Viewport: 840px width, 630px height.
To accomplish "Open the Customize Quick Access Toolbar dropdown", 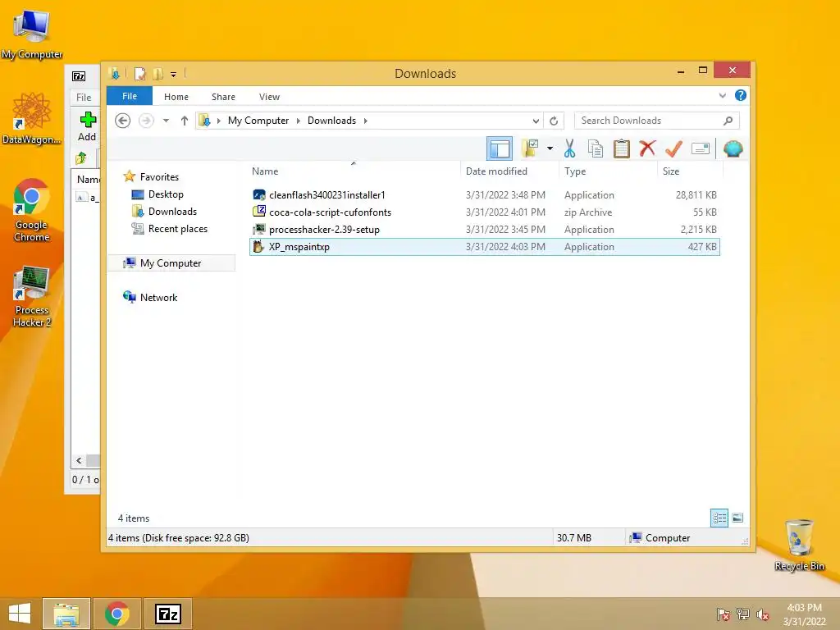I will tap(174, 75).
